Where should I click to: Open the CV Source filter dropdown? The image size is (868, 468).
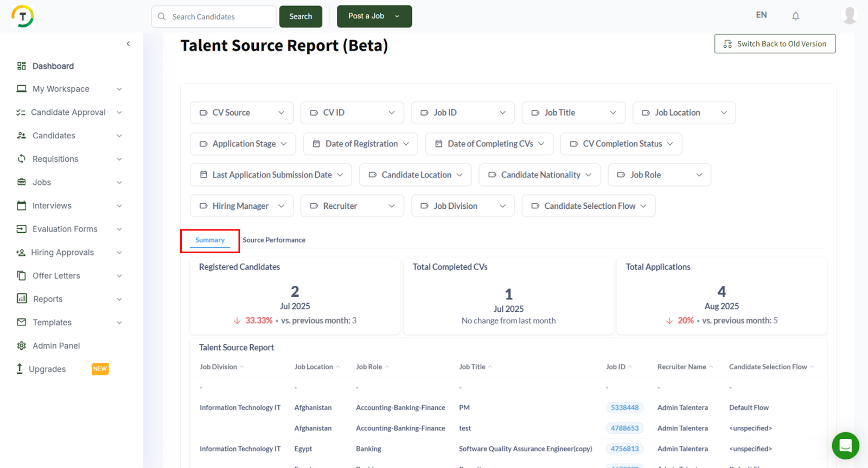[x=241, y=113]
